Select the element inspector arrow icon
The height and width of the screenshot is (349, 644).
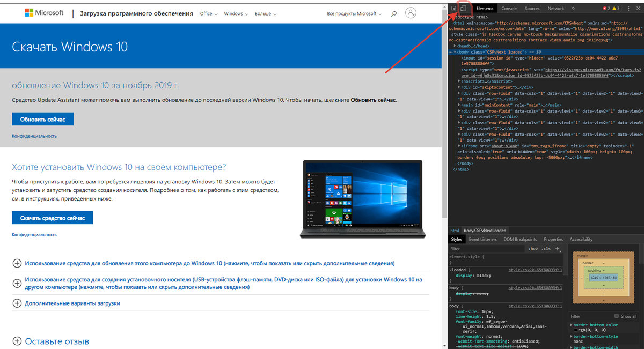point(453,8)
